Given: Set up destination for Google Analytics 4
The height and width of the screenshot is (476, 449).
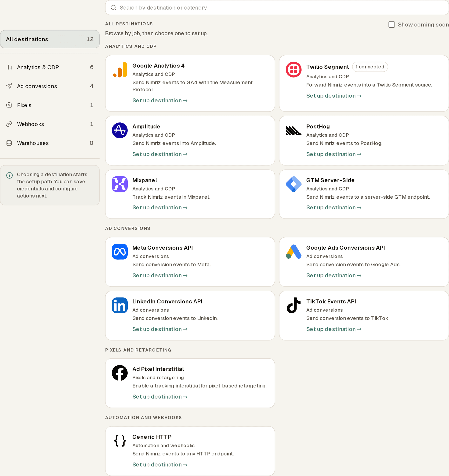Looking at the screenshot, I should tap(160, 100).
